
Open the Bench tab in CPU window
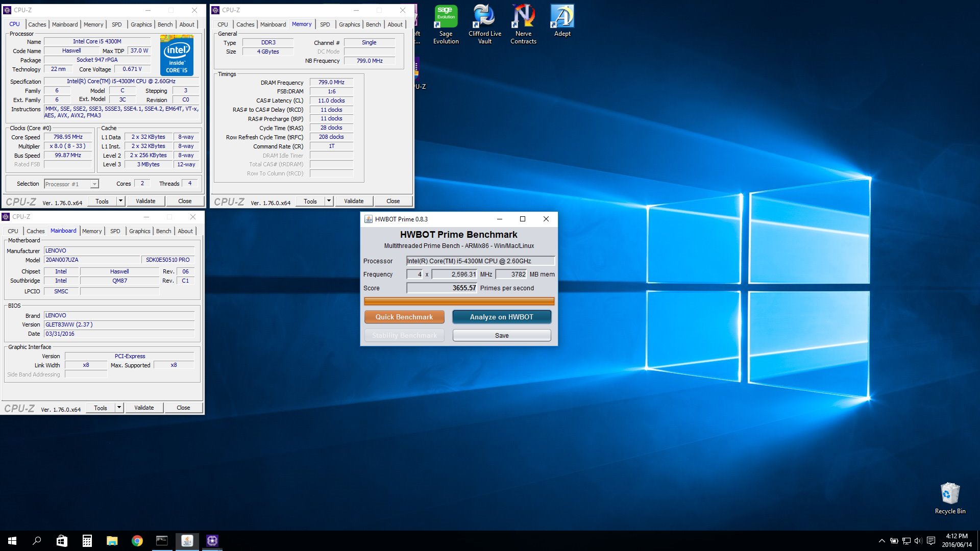pos(165,24)
